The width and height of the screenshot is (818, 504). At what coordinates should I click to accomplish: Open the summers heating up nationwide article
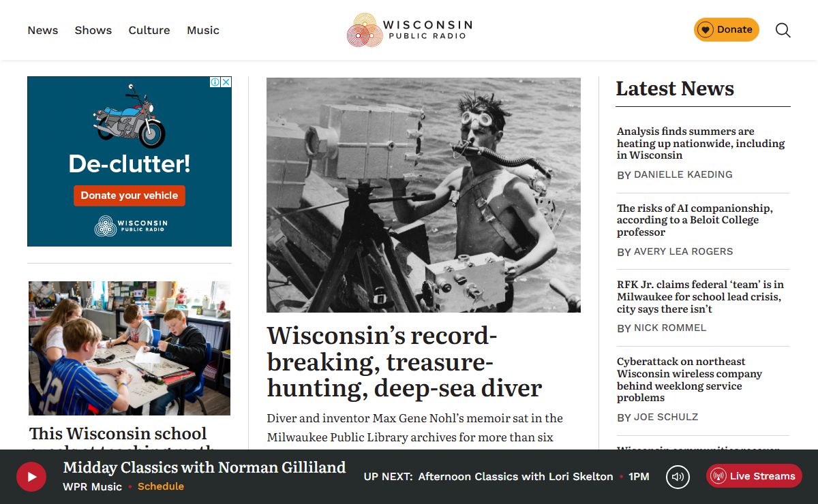tap(701, 143)
